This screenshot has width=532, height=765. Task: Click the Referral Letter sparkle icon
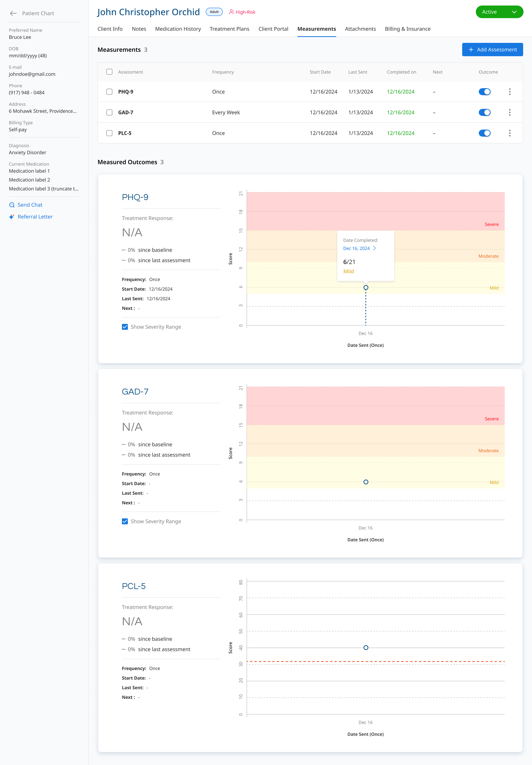click(12, 217)
